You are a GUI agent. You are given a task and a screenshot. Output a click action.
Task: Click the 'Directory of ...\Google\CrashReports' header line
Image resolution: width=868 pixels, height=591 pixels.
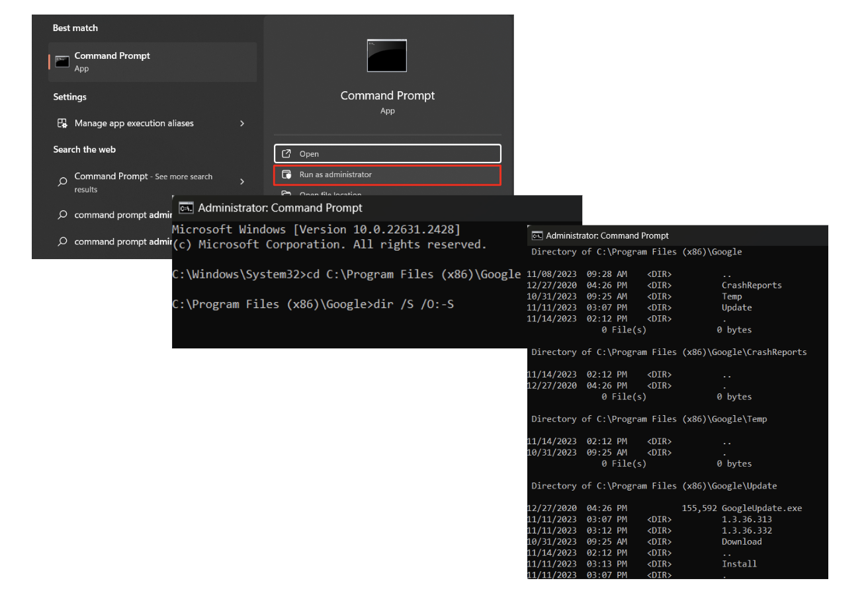669,352
